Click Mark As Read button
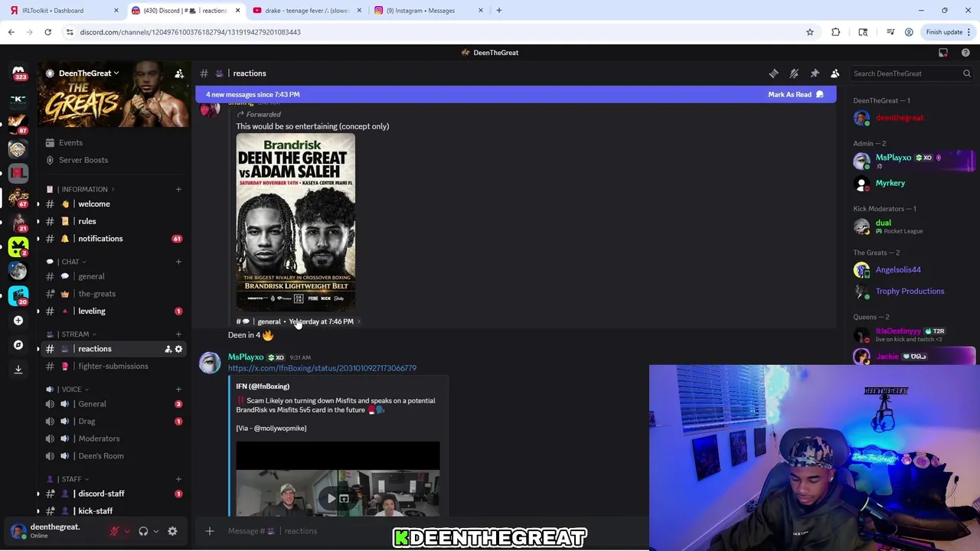 click(x=796, y=95)
